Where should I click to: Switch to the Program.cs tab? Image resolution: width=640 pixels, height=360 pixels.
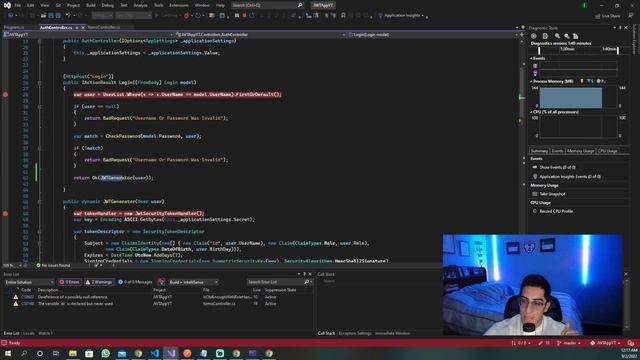14,27
